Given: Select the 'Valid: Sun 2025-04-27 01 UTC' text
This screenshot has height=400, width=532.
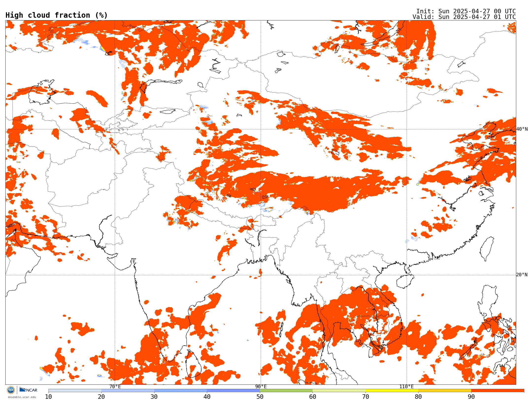Looking at the screenshot, I should (x=464, y=17).
